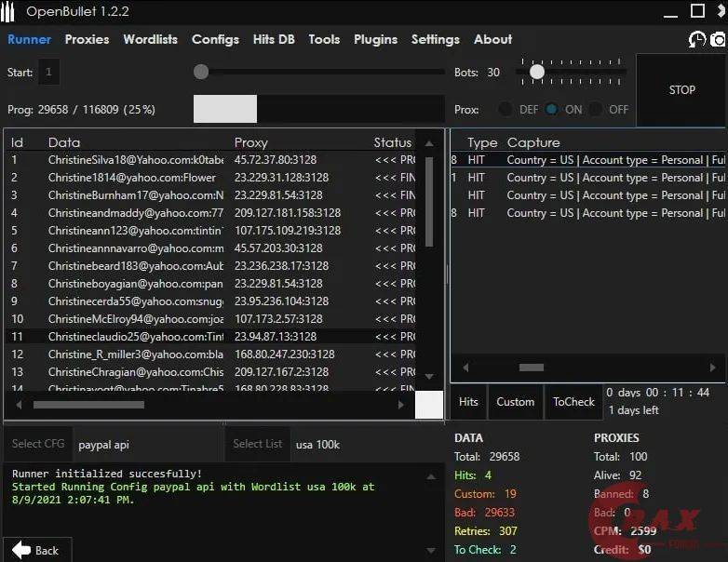This screenshot has height=562, width=728.
Task: Click data list horizontal scroll left arrow
Action: click(x=19, y=405)
